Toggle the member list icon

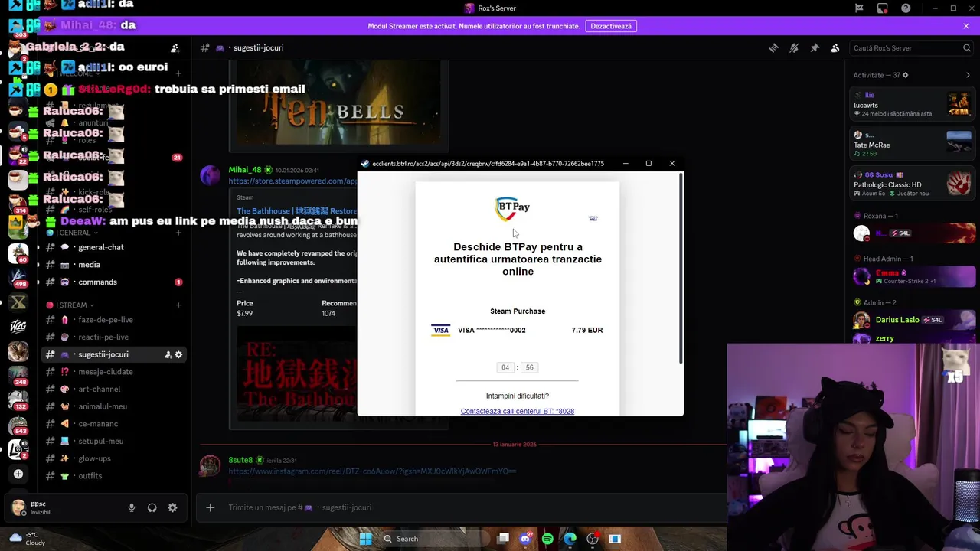835,47
